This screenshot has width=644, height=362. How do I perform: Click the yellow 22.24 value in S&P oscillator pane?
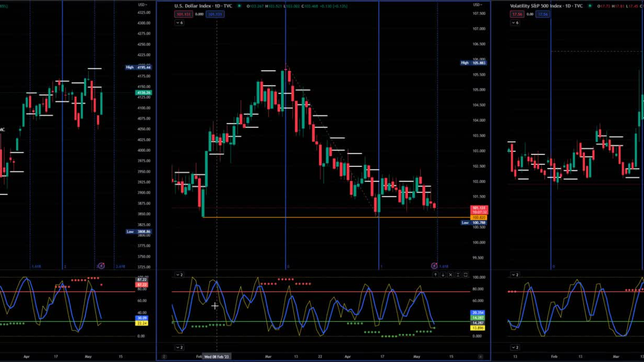pyautogui.click(x=142, y=323)
